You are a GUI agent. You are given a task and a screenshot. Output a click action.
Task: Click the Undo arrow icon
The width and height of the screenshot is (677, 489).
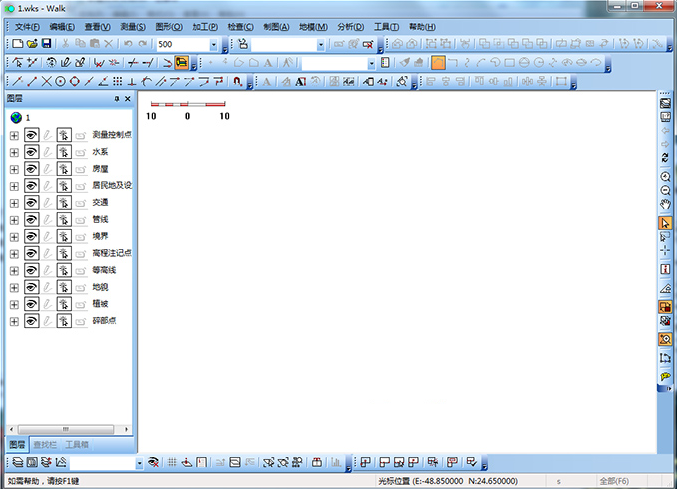(x=128, y=44)
